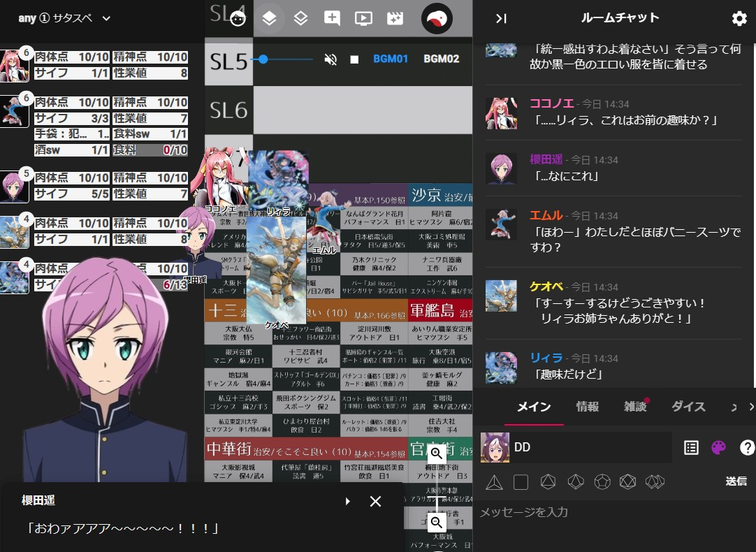
Task: Click ケオベ name in chat log
Action: coord(546,286)
